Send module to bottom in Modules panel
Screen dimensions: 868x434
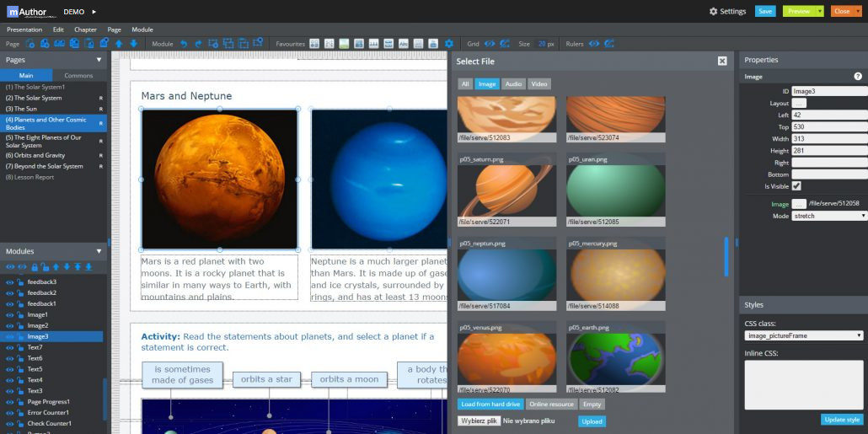(88, 267)
